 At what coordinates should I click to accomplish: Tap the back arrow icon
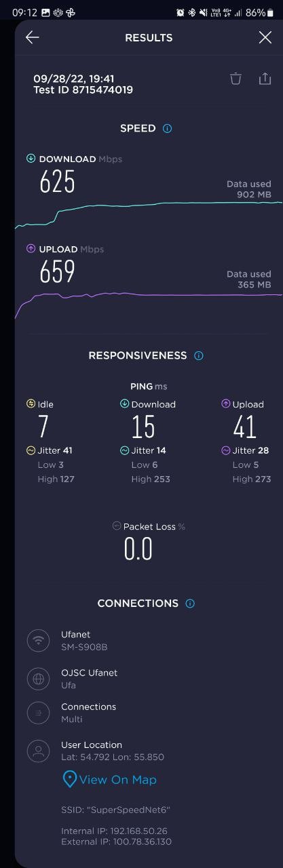pos(32,38)
